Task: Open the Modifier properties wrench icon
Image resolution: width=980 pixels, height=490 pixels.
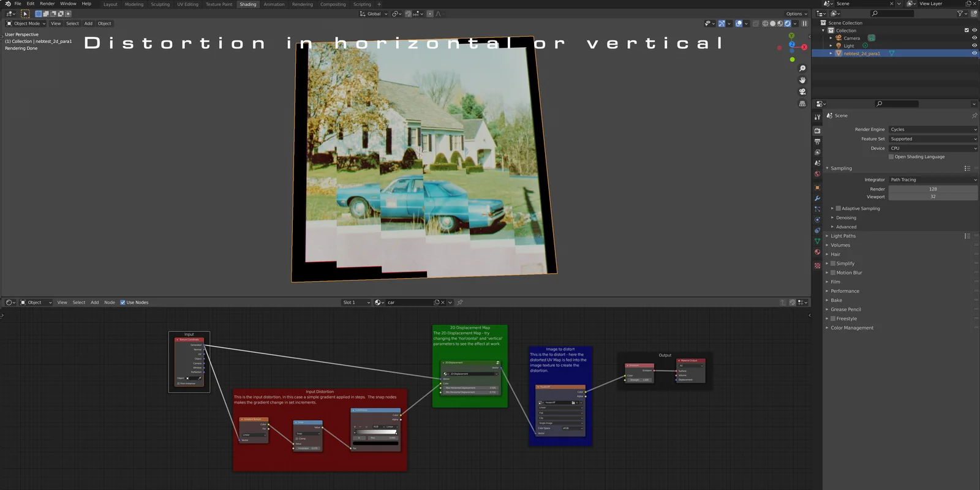Action: [817, 198]
